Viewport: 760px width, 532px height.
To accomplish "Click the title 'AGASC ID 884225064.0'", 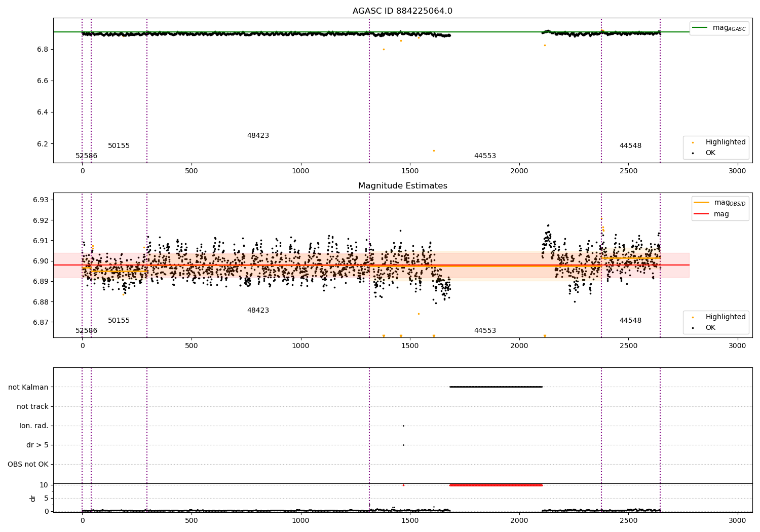I will coord(402,11).
